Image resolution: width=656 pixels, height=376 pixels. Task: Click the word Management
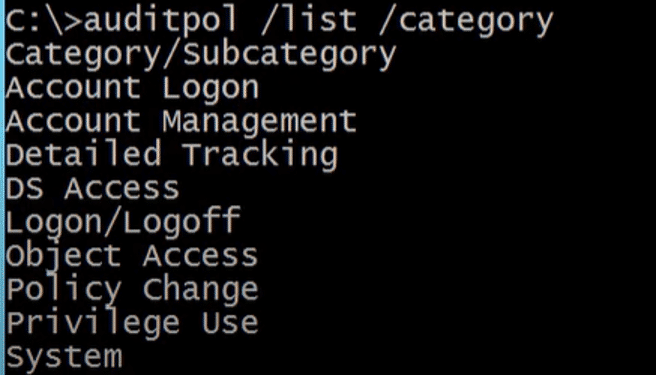pos(259,123)
